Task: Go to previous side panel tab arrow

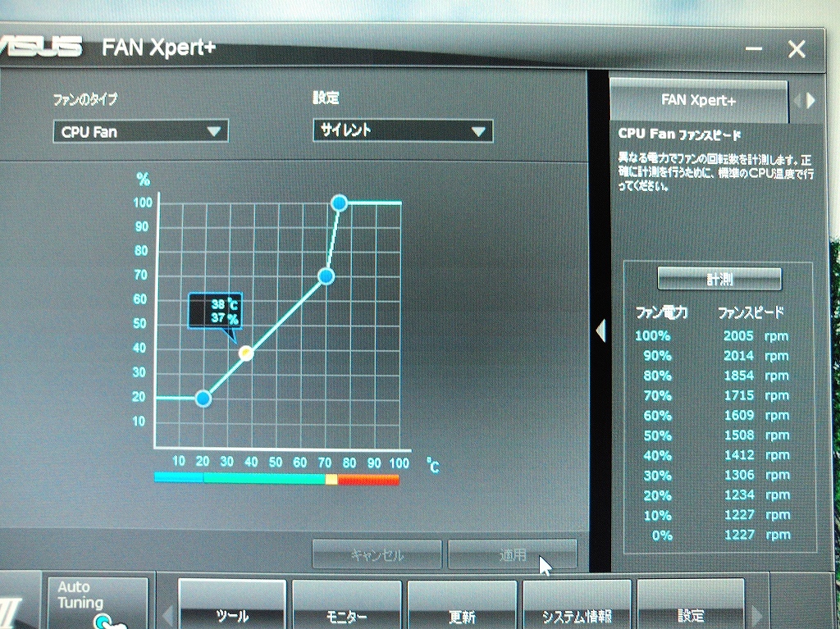Action: 797,100
